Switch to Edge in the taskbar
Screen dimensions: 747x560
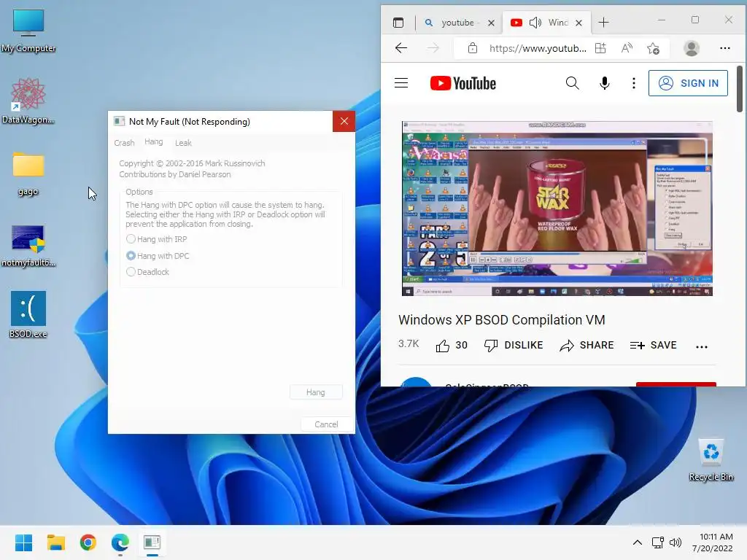pos(120,542)
